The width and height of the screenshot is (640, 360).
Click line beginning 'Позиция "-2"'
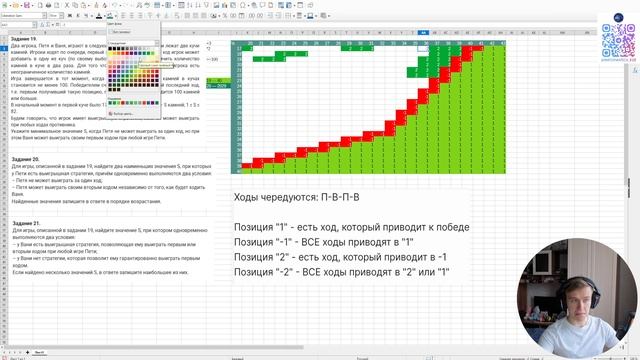pos(342,272)
